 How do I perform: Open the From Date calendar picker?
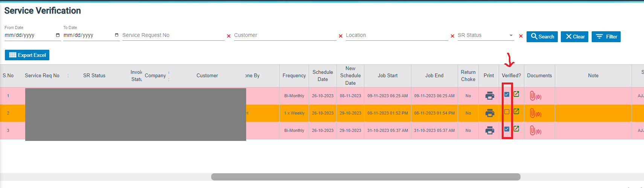pos(58,35)
